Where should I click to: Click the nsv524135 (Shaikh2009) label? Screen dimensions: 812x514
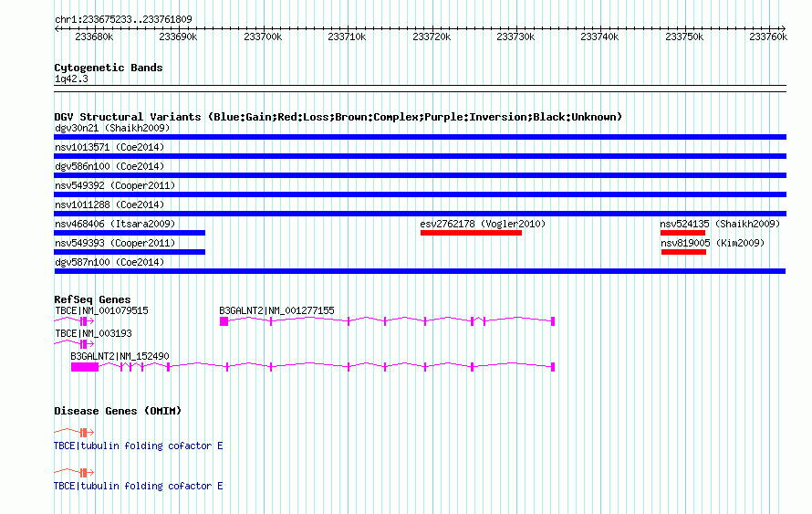[720, 224]
